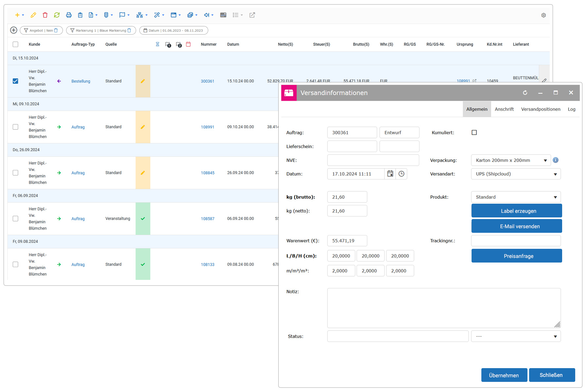This screenshot has height=392, width=586.
Task: Sort by hourglass column header
Action: coord(158,44)
